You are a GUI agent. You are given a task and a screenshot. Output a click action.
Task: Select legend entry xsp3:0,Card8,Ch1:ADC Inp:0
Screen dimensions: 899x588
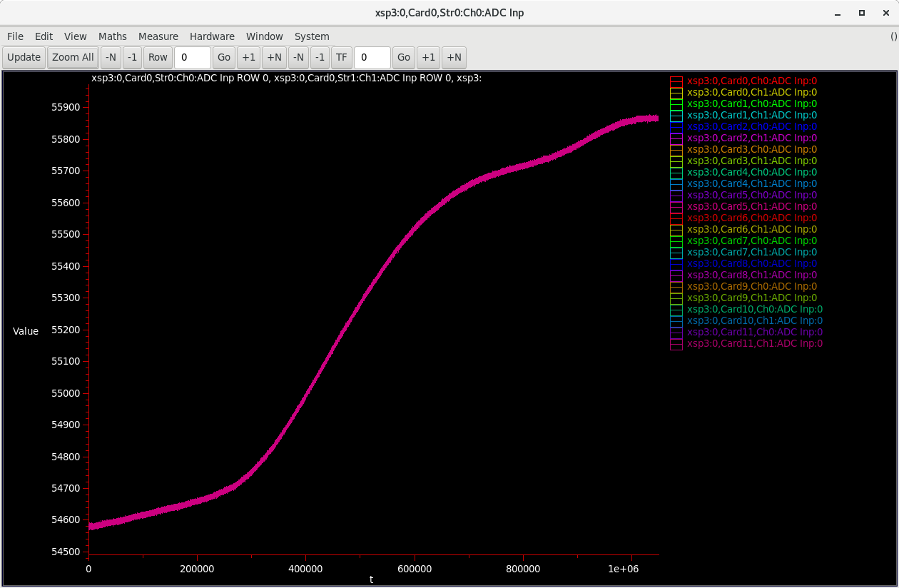point(752,275)
